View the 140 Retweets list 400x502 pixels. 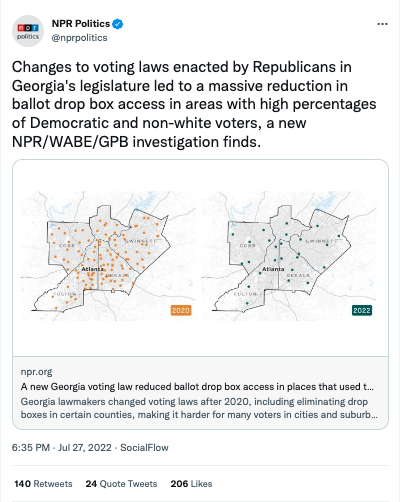[43, 484]
